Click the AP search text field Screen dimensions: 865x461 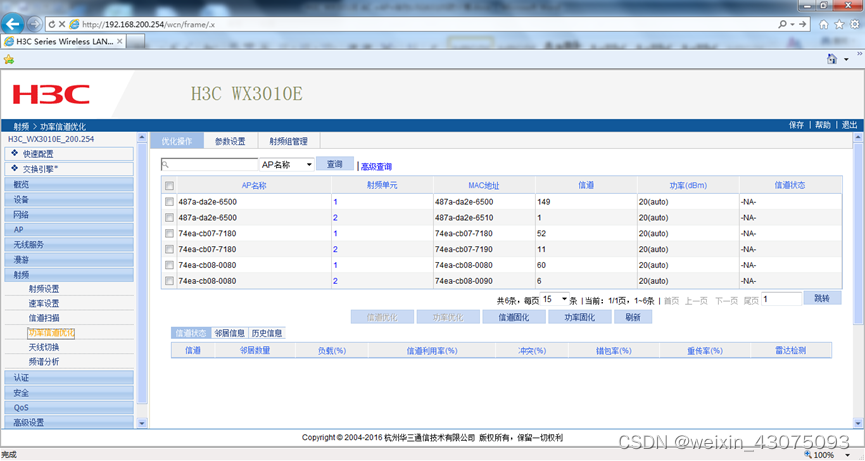pos(210,164)
